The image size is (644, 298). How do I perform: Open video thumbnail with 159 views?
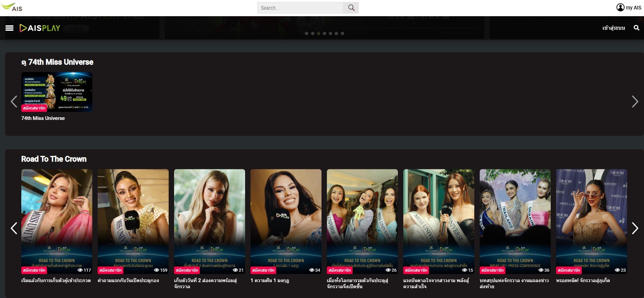133,221
